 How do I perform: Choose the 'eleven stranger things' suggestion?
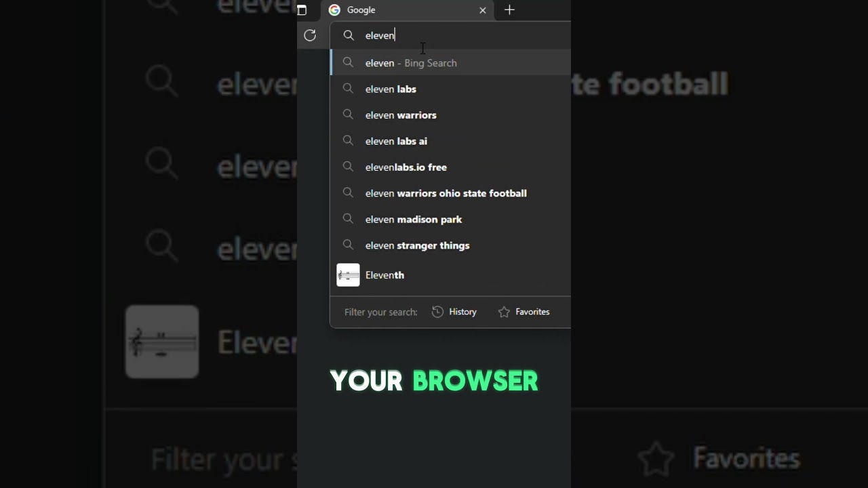click(450, 245)
